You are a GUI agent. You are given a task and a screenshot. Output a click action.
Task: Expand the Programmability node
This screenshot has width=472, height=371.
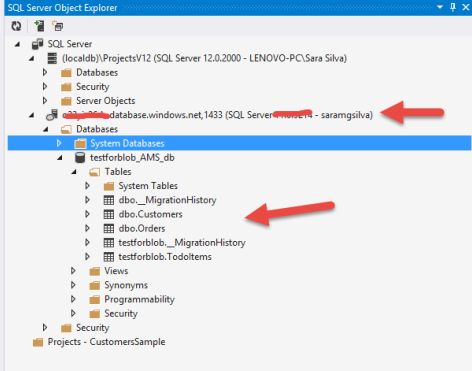click(x=73, y=299)
